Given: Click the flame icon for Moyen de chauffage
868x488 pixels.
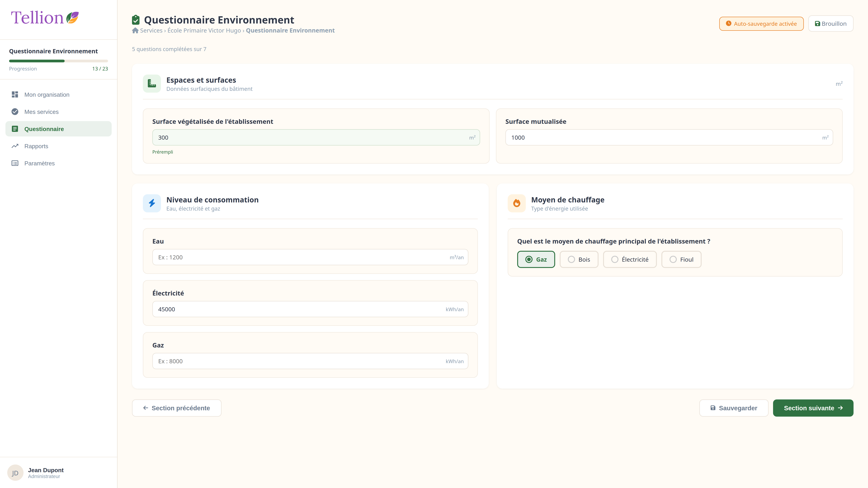Looking at the screenshot, I should point(517,203).
